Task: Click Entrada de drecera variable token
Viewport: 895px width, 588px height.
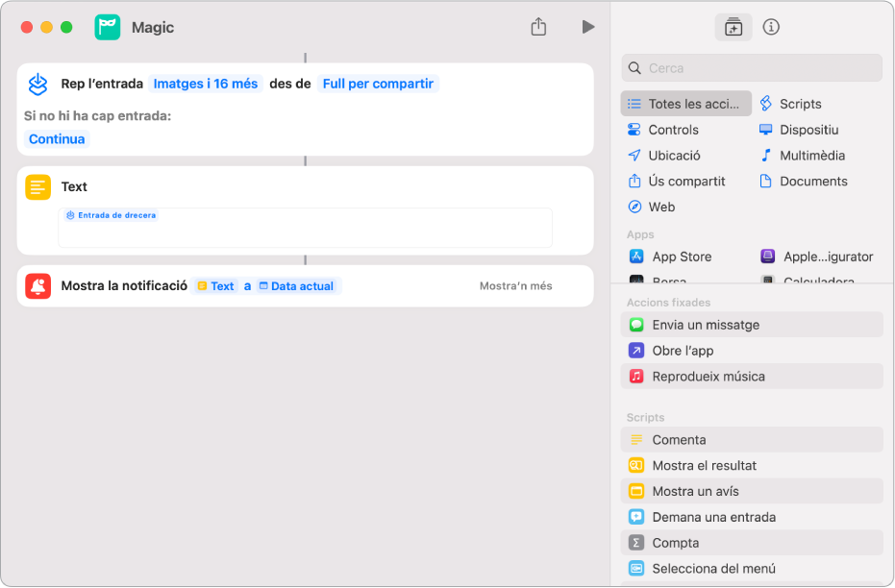Action: 112,215
